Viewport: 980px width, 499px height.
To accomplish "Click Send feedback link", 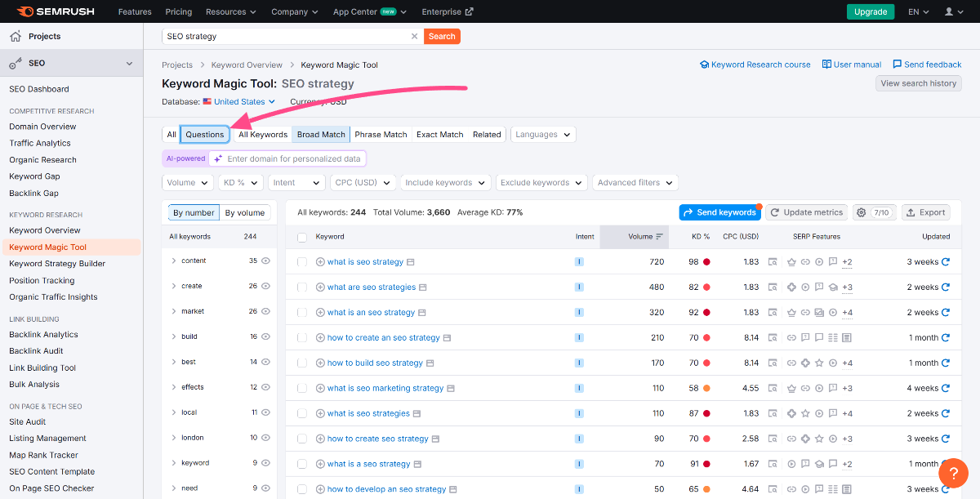I will pyautogui.click(x=927, y=65).
